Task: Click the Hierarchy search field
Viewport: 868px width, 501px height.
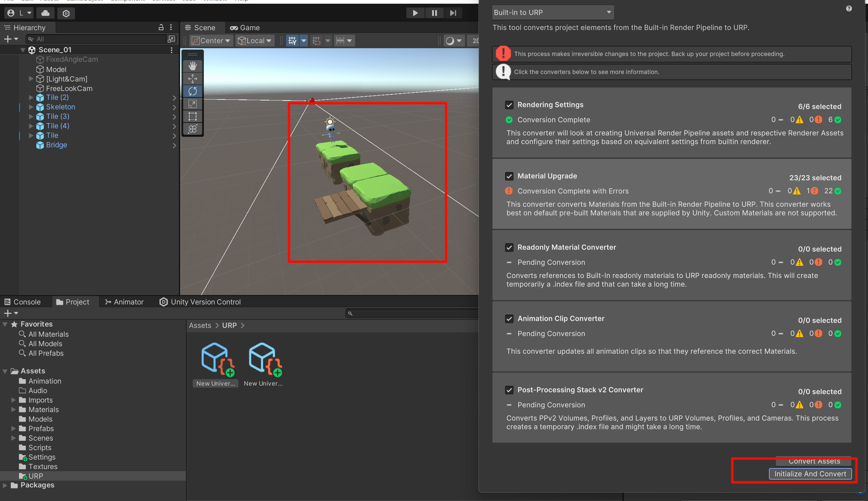Action: click(96, 39)
